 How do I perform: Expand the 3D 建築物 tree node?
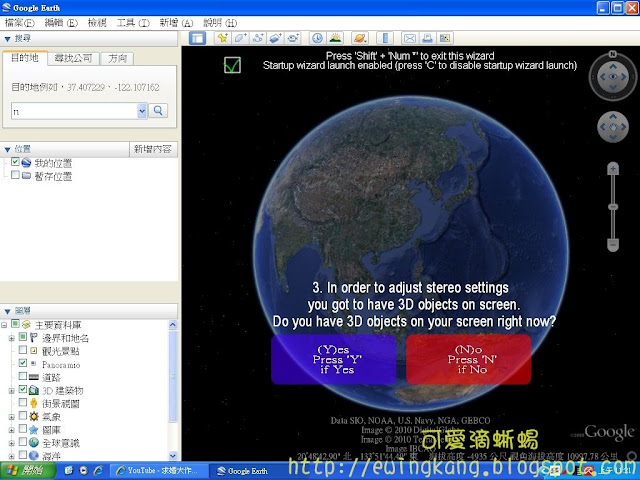click(x=11, y=391)
